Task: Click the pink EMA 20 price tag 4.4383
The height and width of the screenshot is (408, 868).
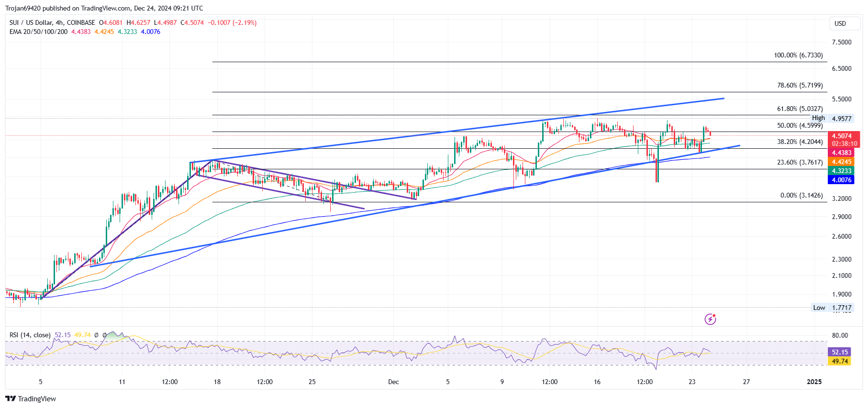Action: coord(842,153)
